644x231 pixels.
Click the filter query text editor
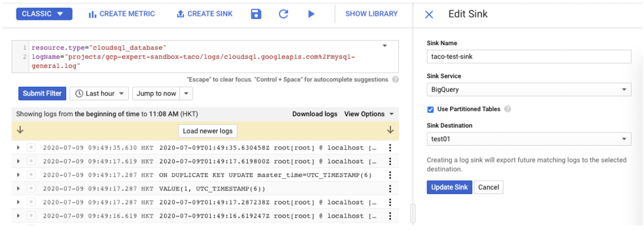205,56
